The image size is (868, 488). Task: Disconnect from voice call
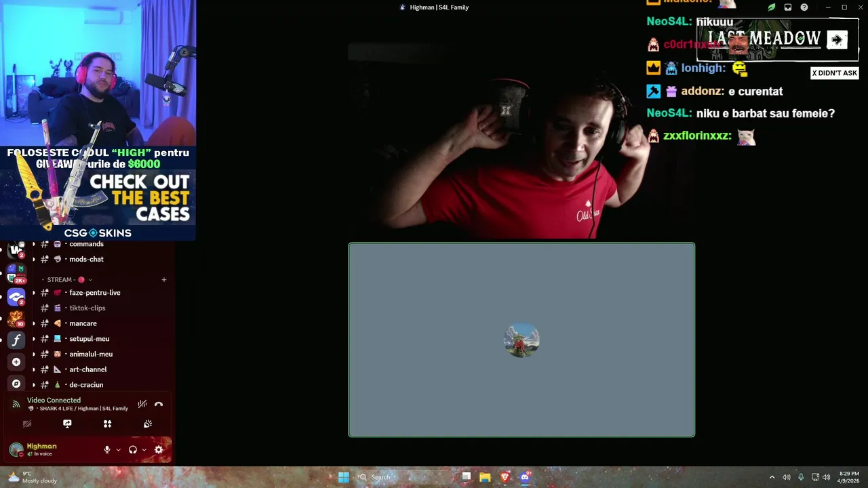pos(159,404)
